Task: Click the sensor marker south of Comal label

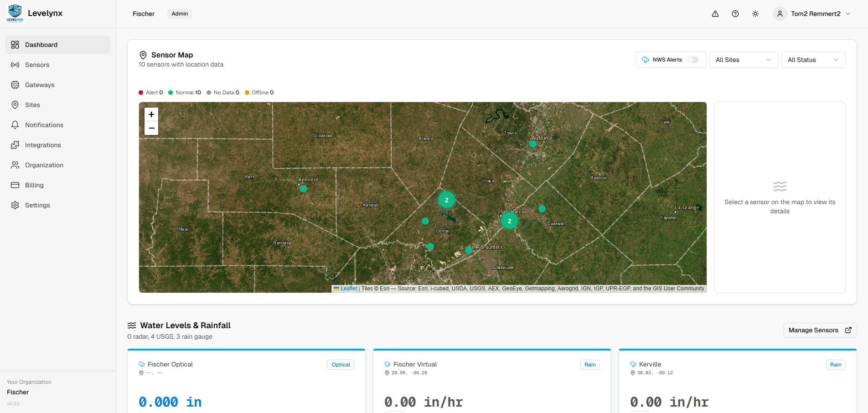Action: pos(430,247)
